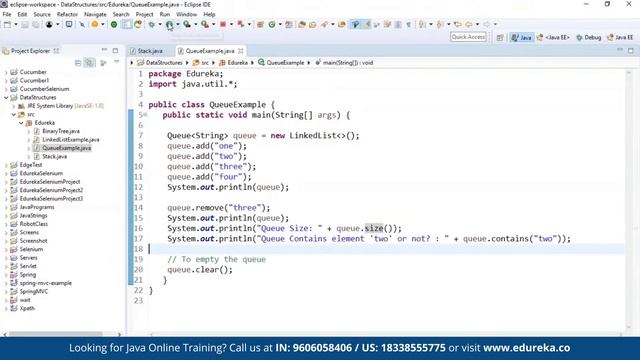Toggle the Mark Occurrences pencil icon
The width and height of the screenshot is (640, 360).
click(367, 24)
